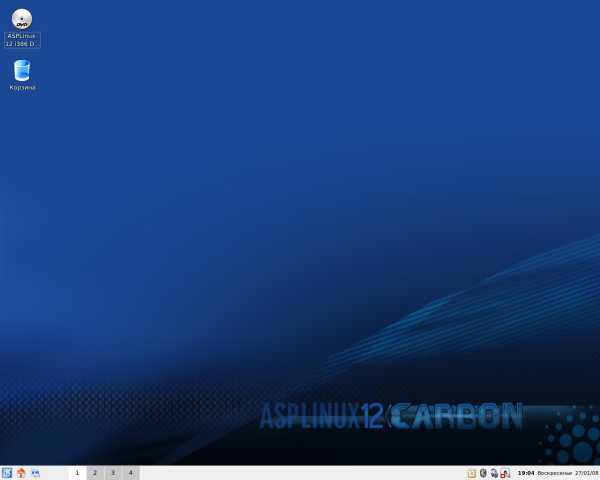Switch to workspace 2
The width and height of the screenshot is (600, 480).
coord(95,473)
